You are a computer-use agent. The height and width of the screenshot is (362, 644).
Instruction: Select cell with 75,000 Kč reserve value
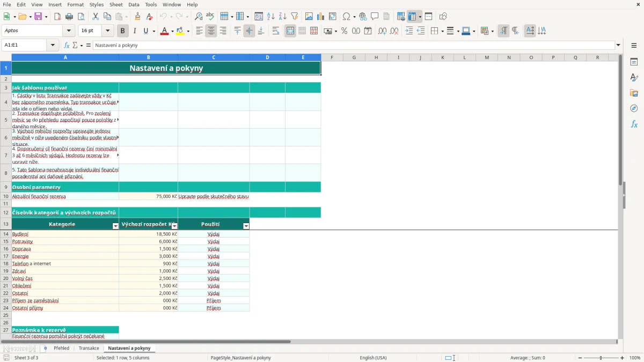[148, 196]
